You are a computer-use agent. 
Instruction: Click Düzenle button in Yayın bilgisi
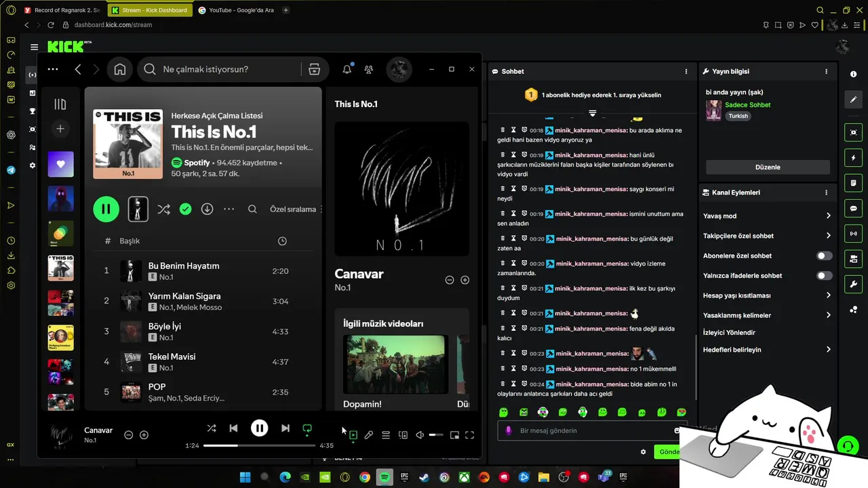pos(768,167)
